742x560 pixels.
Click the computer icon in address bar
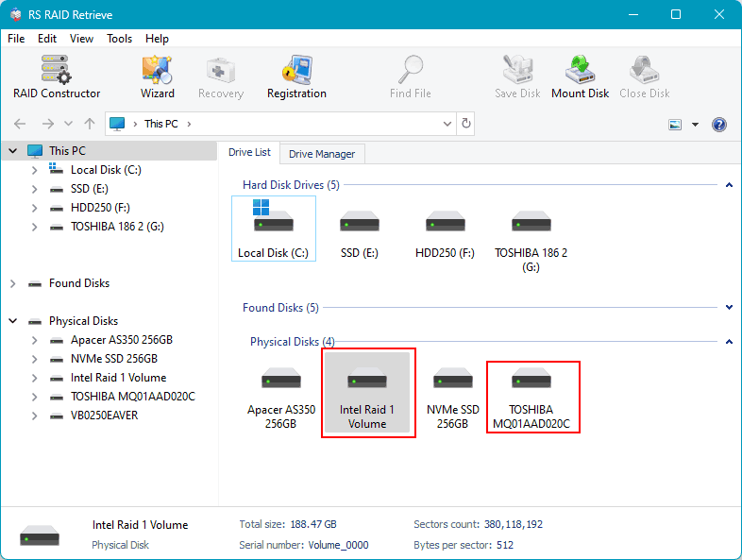(x=117, y=124)
